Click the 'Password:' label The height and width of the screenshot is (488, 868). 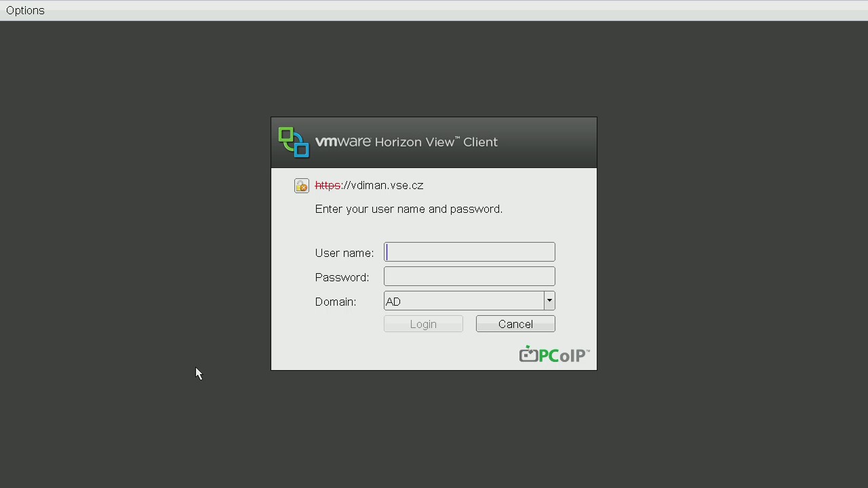[342, 277]
